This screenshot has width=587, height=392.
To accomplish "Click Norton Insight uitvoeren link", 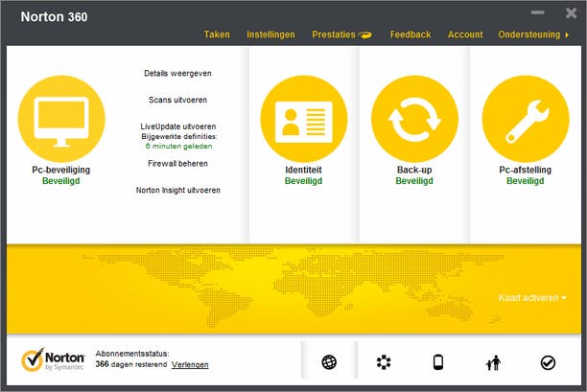I will tap(178, 190).
